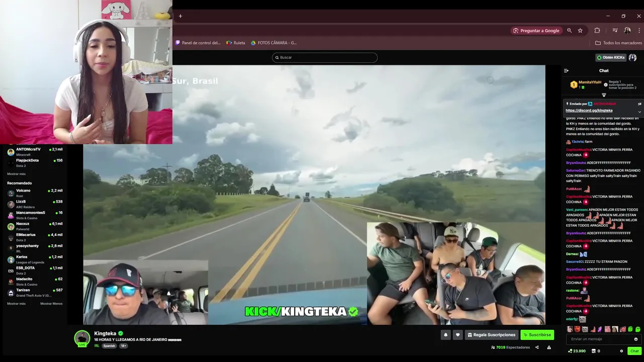Click the IRL category tag
The image size is (644, 362).
coord(97,346)
